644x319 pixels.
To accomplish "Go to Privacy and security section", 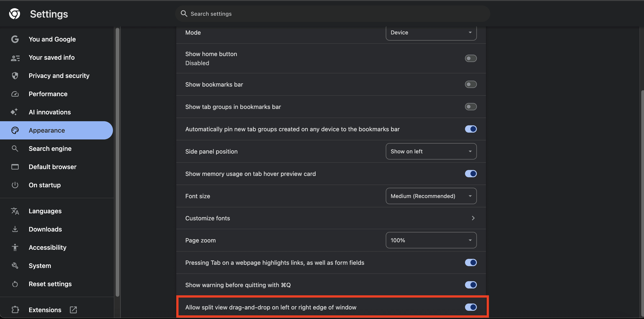I will tap(56, 76).
